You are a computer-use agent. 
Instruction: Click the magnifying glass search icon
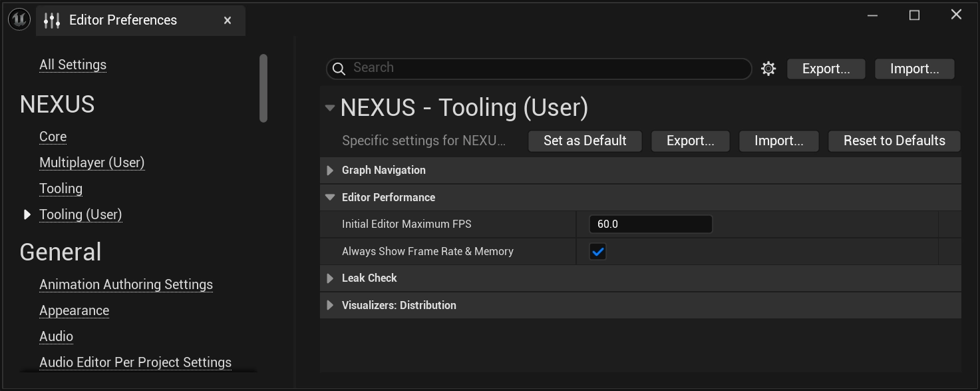point(339,68)
